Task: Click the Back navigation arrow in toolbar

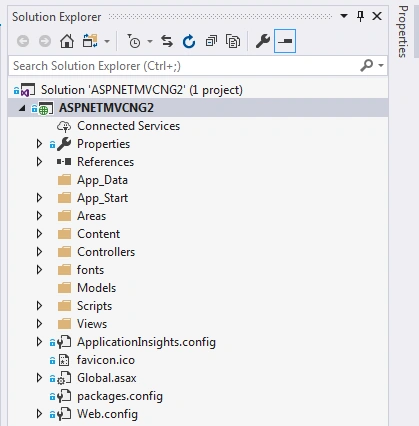Action: tap(23, 41)
